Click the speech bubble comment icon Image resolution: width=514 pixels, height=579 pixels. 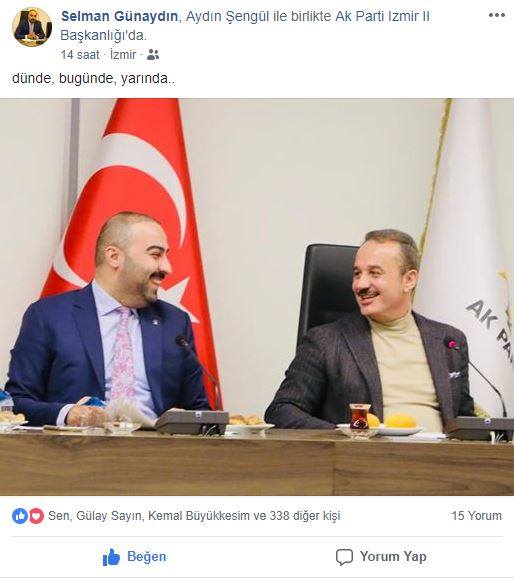[344, 557]
